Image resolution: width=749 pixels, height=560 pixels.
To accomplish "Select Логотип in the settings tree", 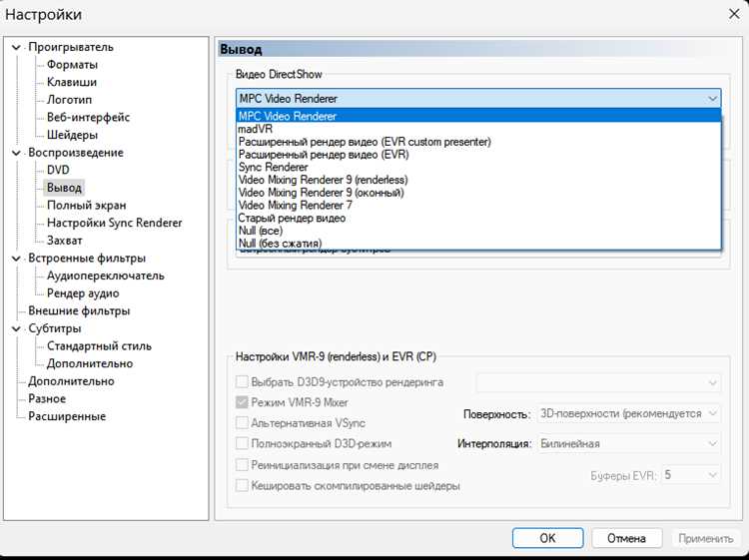I will point(69,100).
